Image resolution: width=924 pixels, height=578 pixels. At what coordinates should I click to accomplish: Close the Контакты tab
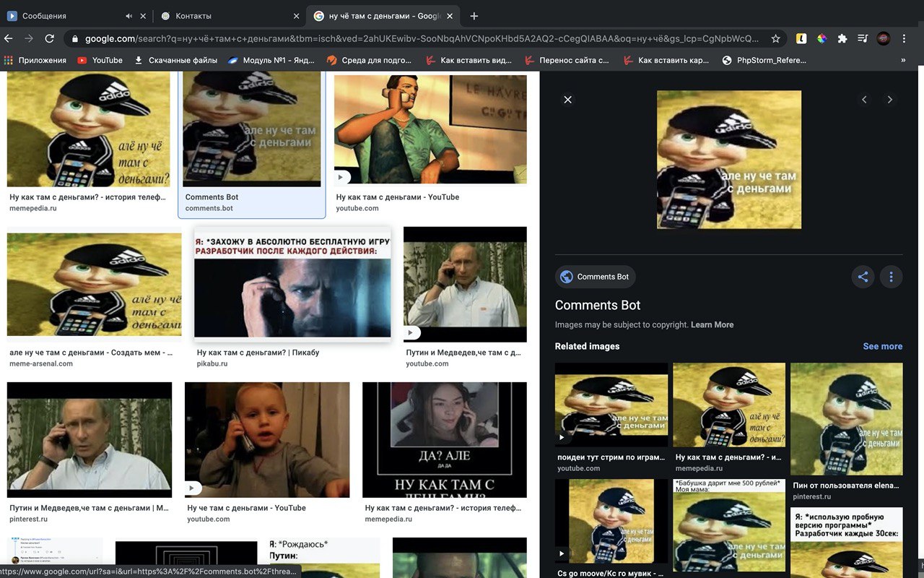pyautogui.click(x=296, y=16)
